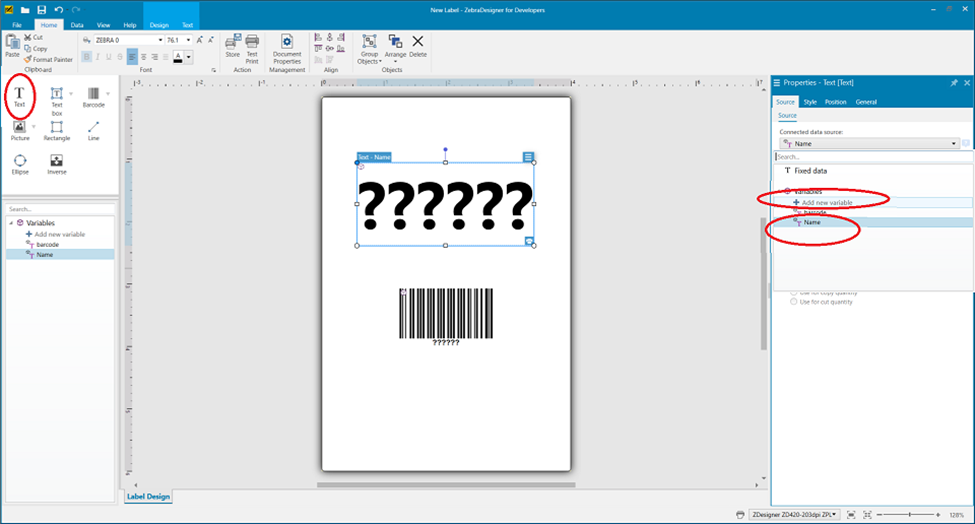Screen dimensions: 975x524
Task: Click the zoom slider in status bar
Action: click(909, 515)
